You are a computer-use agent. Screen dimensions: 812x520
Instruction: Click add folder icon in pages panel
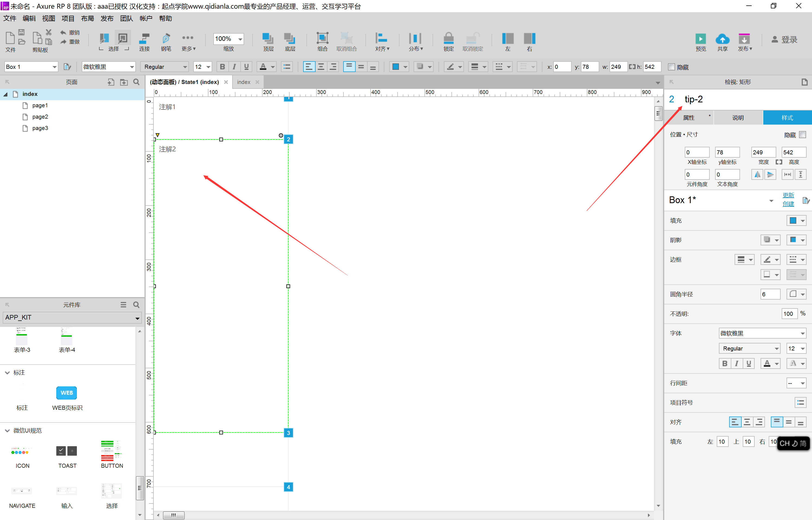[x=124, y=82]
